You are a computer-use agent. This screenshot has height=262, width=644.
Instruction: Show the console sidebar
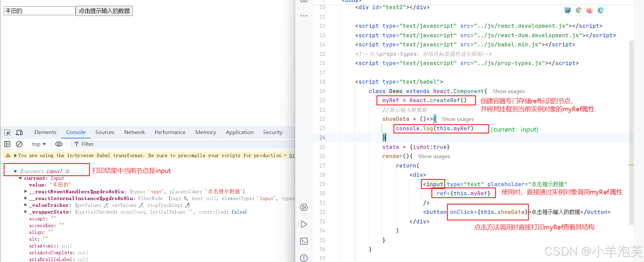click(x=7, y=144)
